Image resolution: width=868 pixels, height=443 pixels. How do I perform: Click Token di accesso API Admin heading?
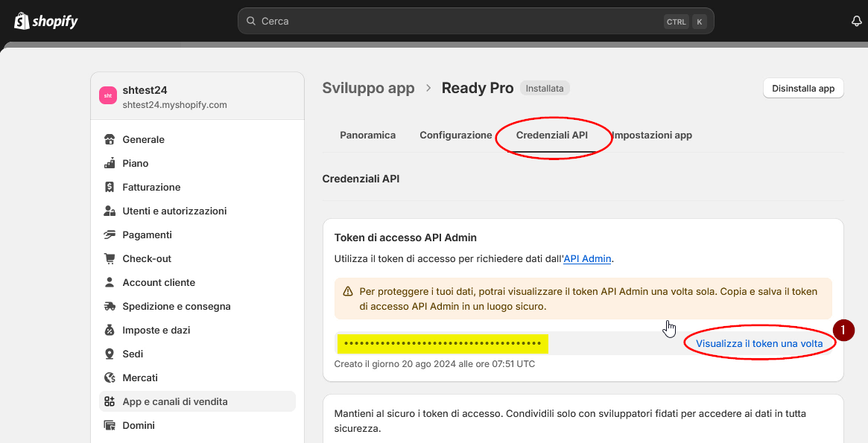406,238
